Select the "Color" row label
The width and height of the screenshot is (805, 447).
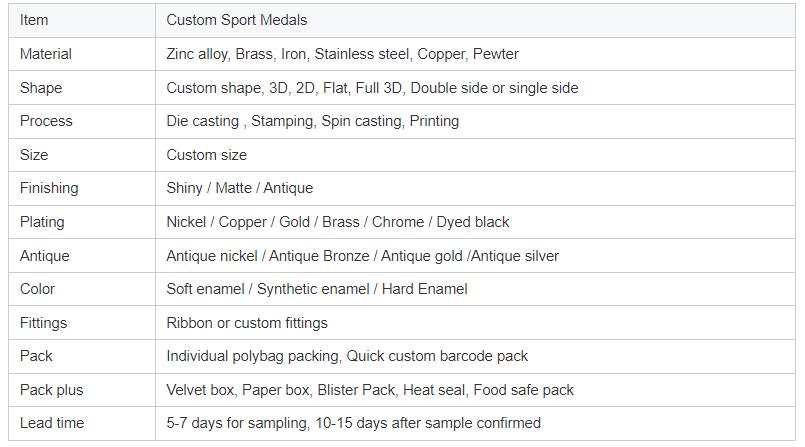pyautogui.click(x=38, y=289)
